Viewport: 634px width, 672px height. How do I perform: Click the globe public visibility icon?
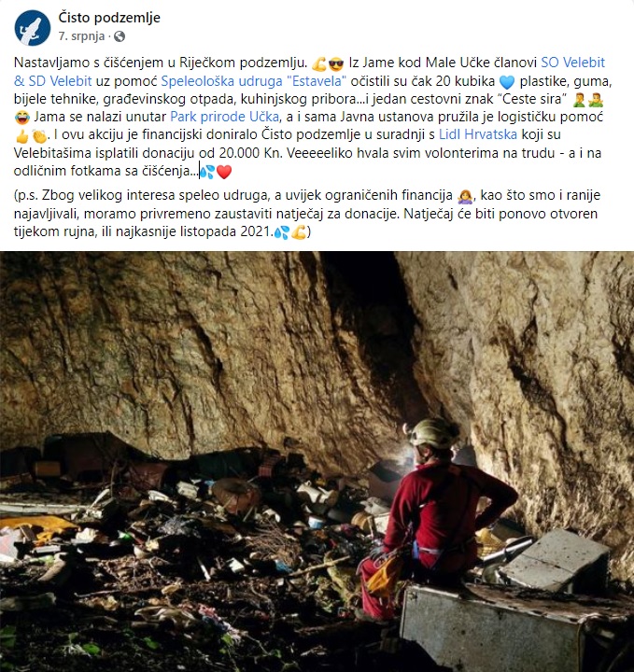coord(120,36)
